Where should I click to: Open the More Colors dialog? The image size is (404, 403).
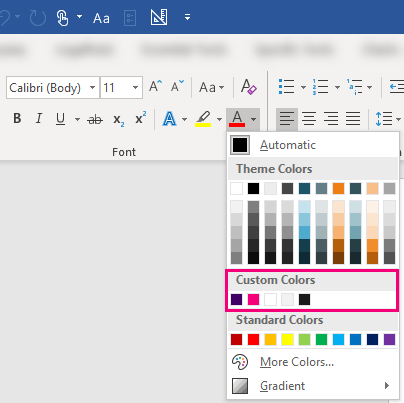click(x=313, y=362)
